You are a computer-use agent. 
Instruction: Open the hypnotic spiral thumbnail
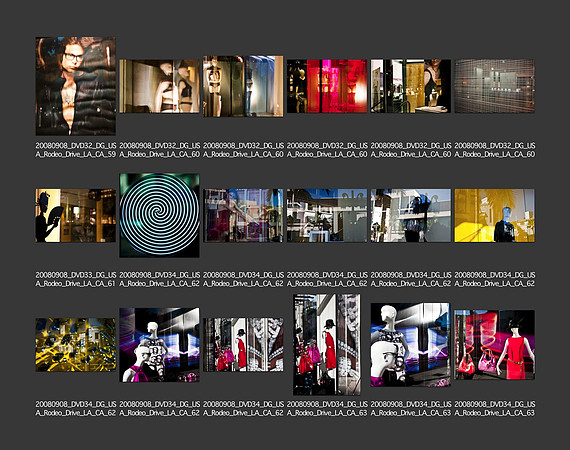159,215
